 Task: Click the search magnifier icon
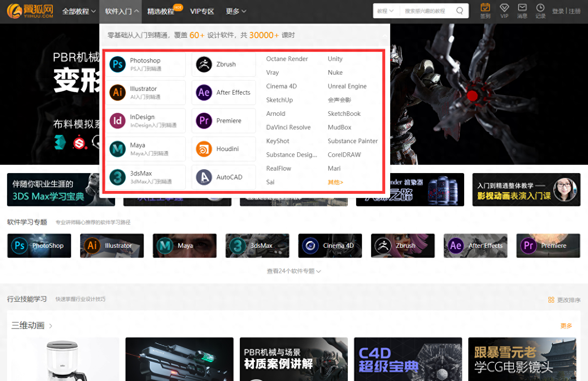[460, 11]
